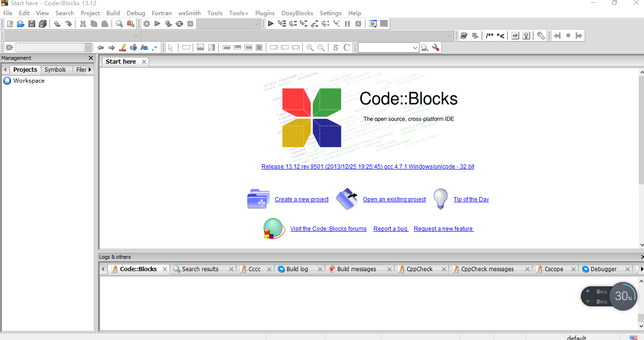644x340 pixels.
Task: Switch to the Build messages tab
Action: 356,269
